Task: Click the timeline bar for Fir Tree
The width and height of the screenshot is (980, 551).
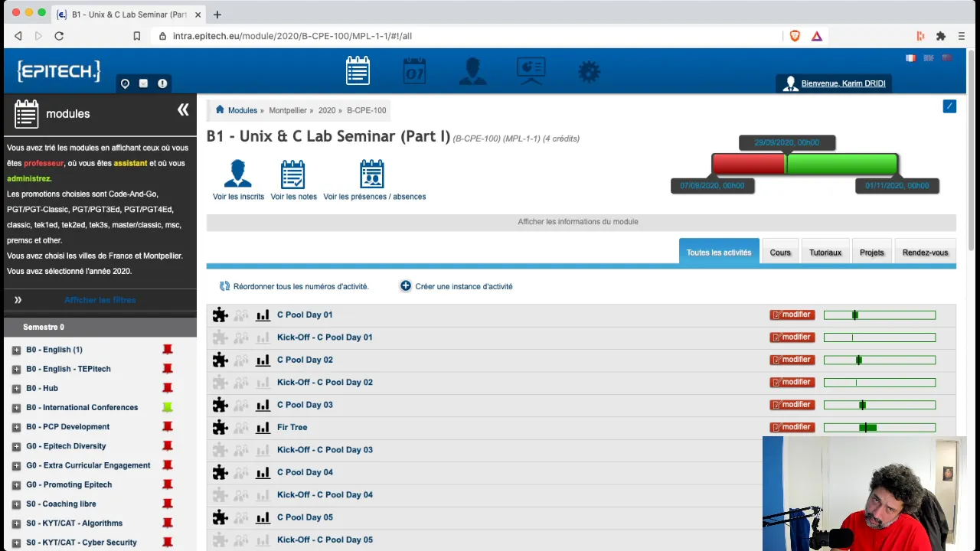Action: pos(880,428)
